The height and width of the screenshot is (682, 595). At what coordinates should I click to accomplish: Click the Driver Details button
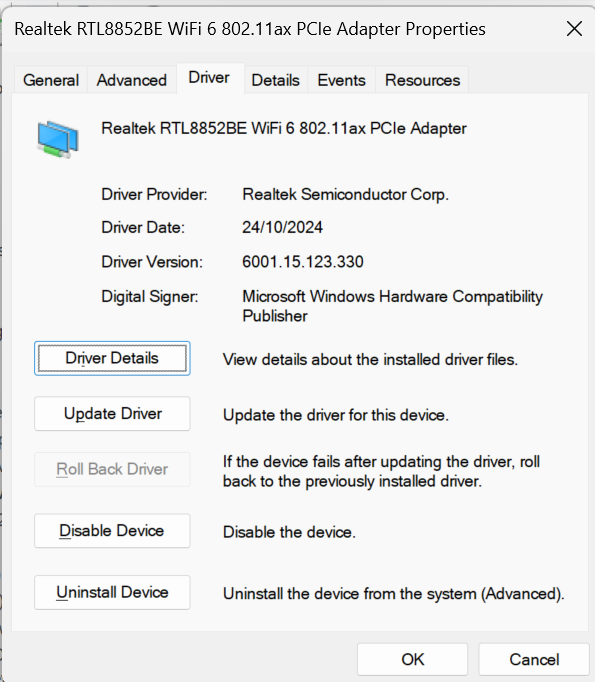pyautogui.click(x=112, y=358)
